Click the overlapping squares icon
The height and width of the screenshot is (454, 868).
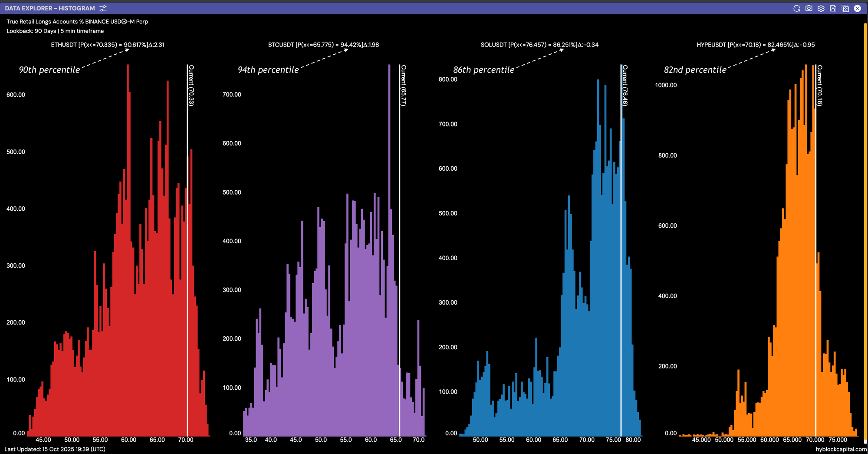point(845,8)
